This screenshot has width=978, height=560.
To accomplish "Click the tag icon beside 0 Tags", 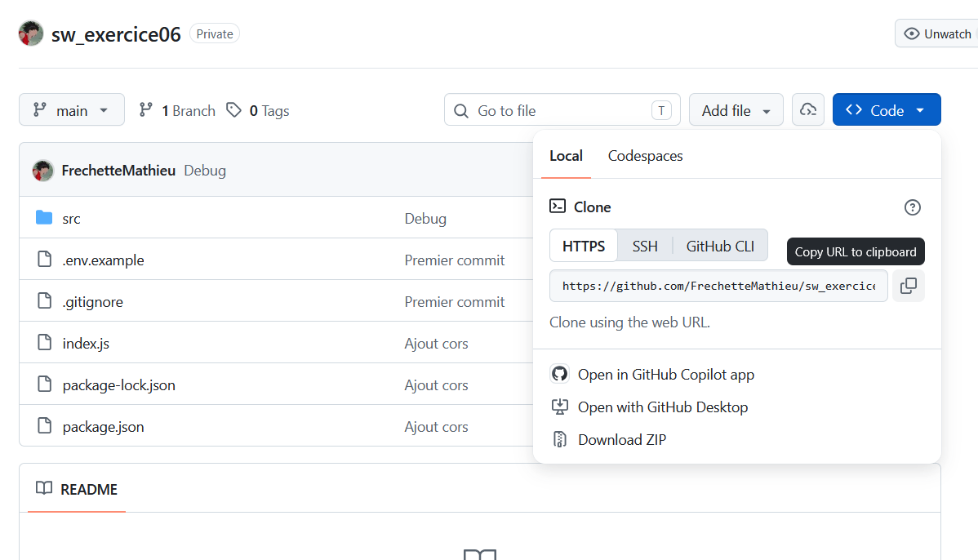I will point(234,110).
